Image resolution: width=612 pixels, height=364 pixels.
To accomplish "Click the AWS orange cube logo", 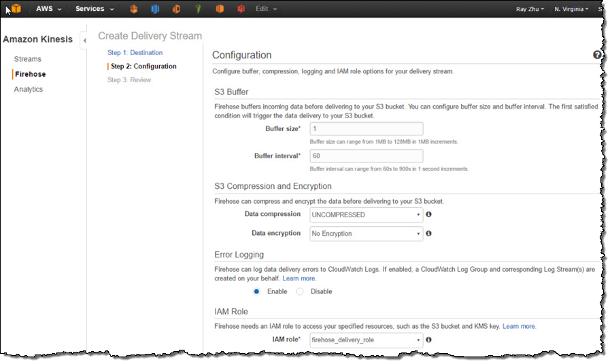I will 15,9.
